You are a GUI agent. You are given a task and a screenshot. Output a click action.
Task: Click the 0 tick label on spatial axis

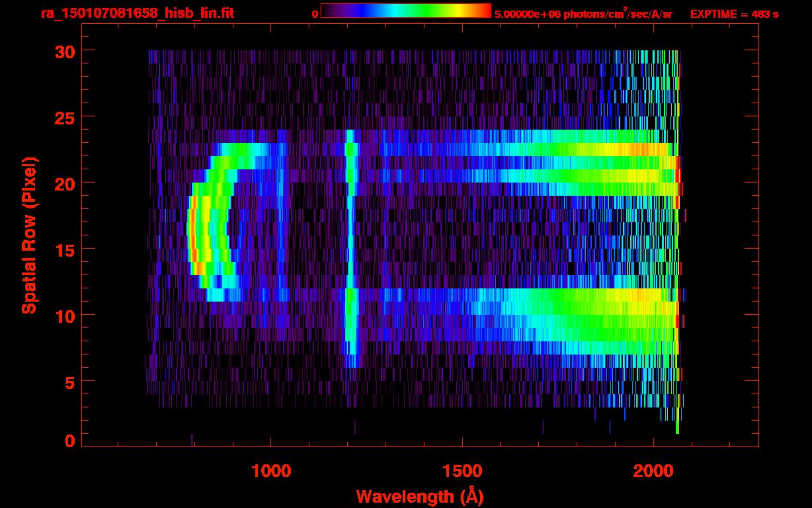click(68, 441)
